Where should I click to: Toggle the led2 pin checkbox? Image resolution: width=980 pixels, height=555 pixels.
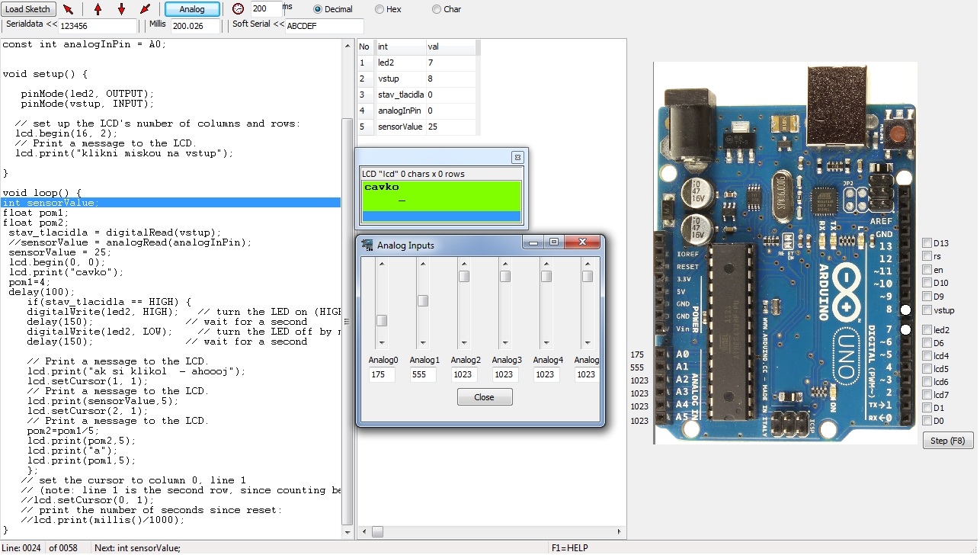[x=927, y=330]
